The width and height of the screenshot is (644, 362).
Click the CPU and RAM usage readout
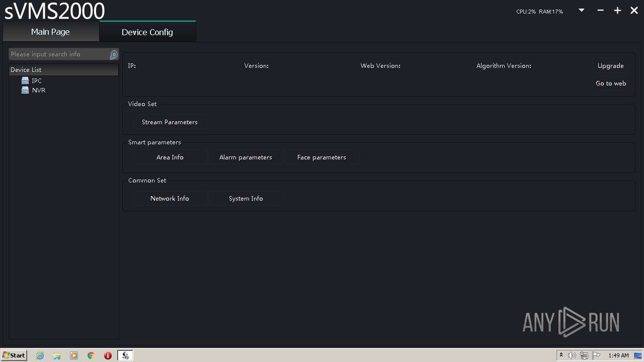(539, 12)
